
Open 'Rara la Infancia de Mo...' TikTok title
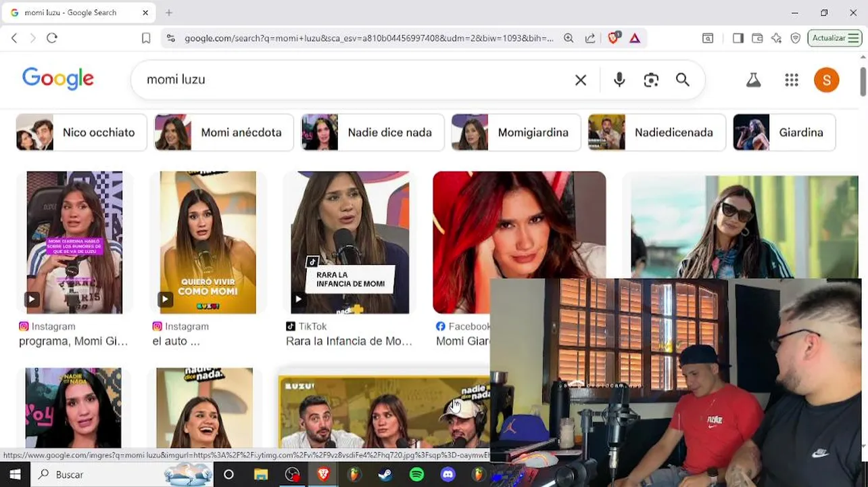coord(349,342)
